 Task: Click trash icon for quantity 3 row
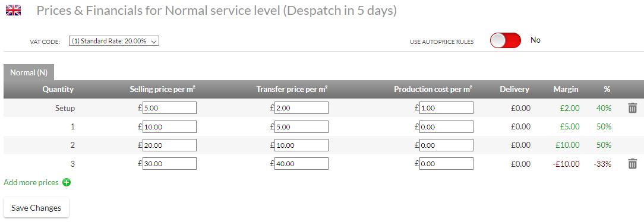[x=633, y=164]
